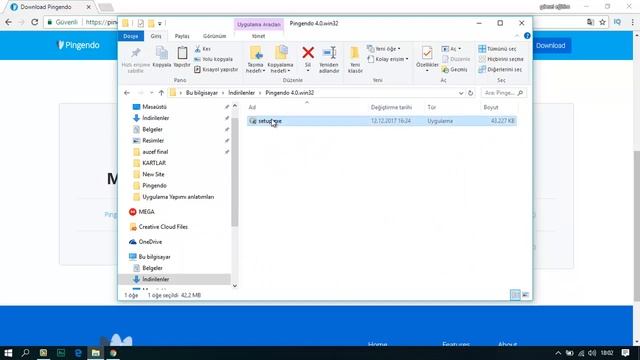Switch to the Görünüm ribbon tab
Viewport: 640px width, 360px height.
pos(214,36)
